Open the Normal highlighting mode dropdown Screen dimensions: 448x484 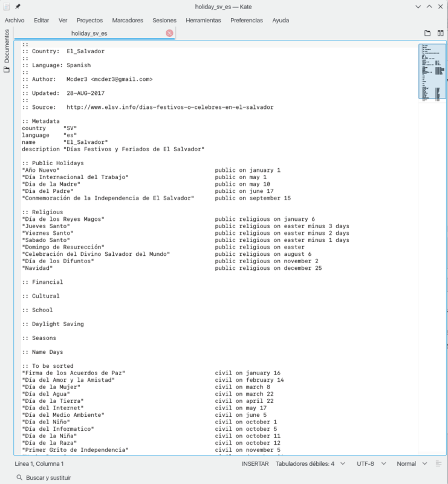point(411,464)
